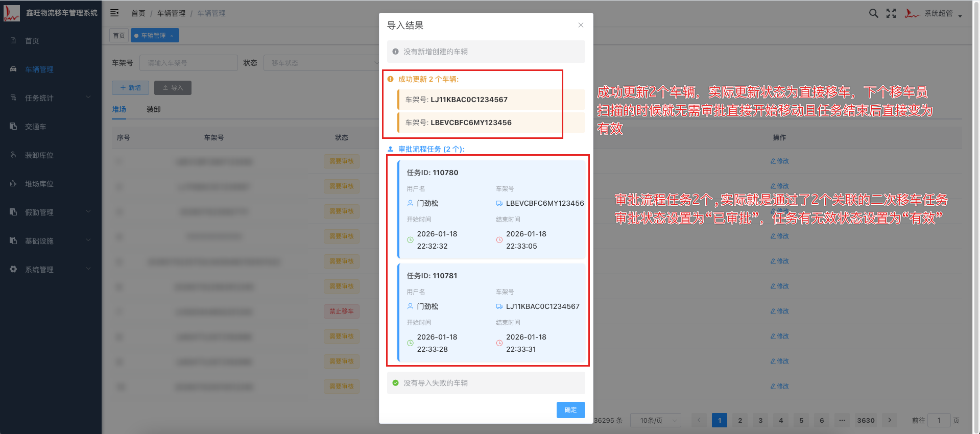Click the 假勤管理 icon in sidebar

pos(13,212)
